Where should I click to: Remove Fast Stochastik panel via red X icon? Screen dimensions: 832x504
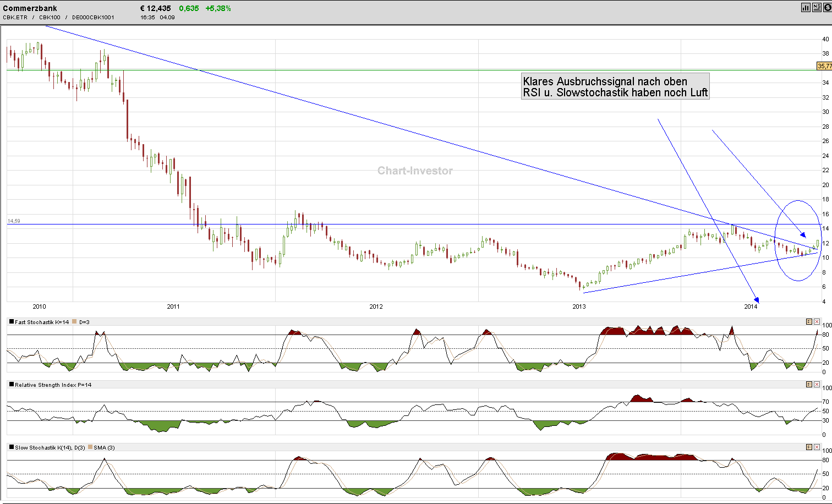click(817, 321)
